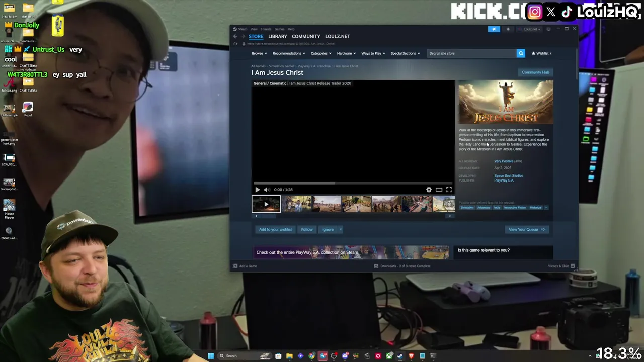Open Friends & Chat in Steam footer
The width and height of the screenshot is (644, 362).
(x=560, y=266)
